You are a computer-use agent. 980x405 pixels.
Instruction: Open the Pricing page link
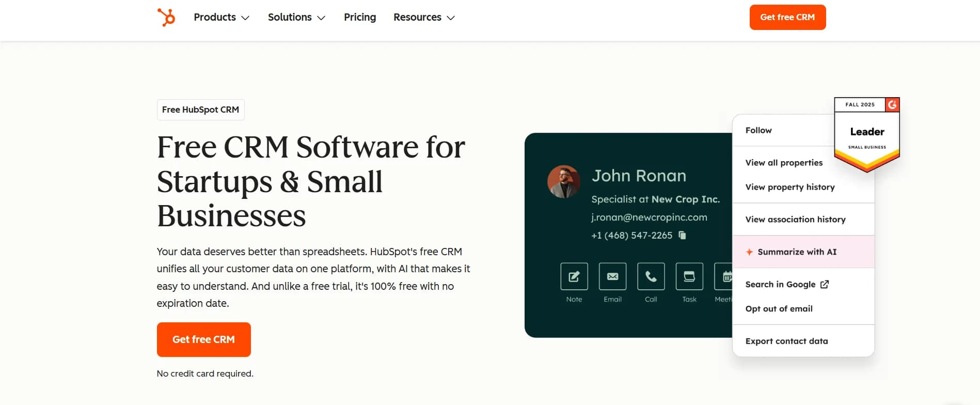360,17
